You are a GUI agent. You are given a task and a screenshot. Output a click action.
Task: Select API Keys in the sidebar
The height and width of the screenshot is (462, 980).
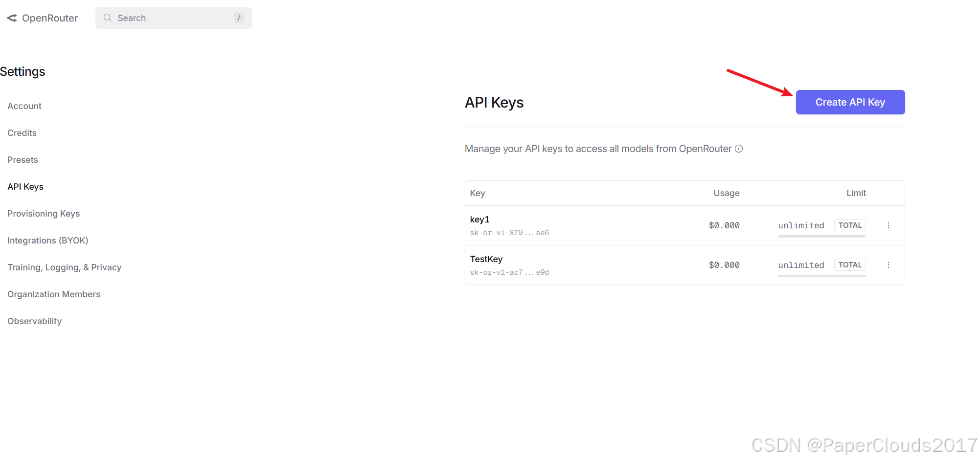[x=25, y=187]
